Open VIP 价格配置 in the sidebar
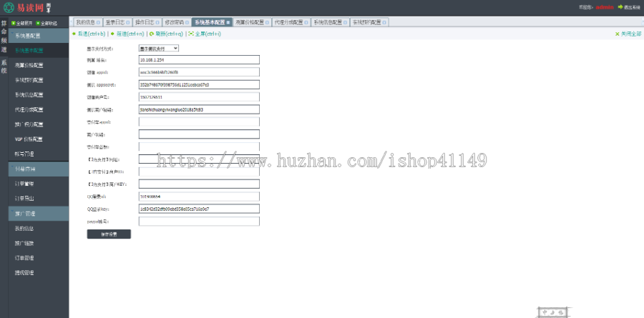The height and width of the screenshot is (318, 644). click(x=39, y=139)
